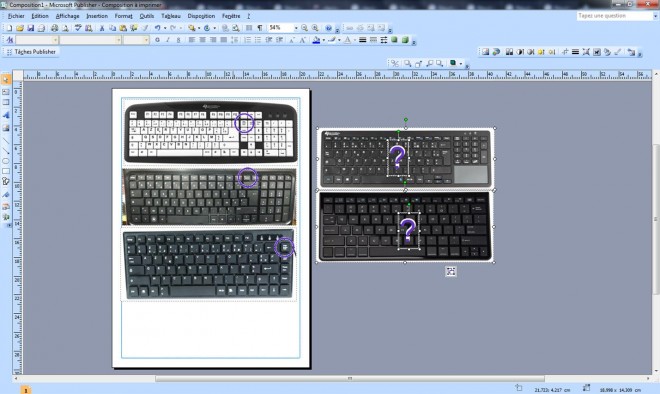The height and width of the screenshot is (394, 660).
Task: Select the WordArt tool
Action: pyautogui.click(x=6, y=114)
